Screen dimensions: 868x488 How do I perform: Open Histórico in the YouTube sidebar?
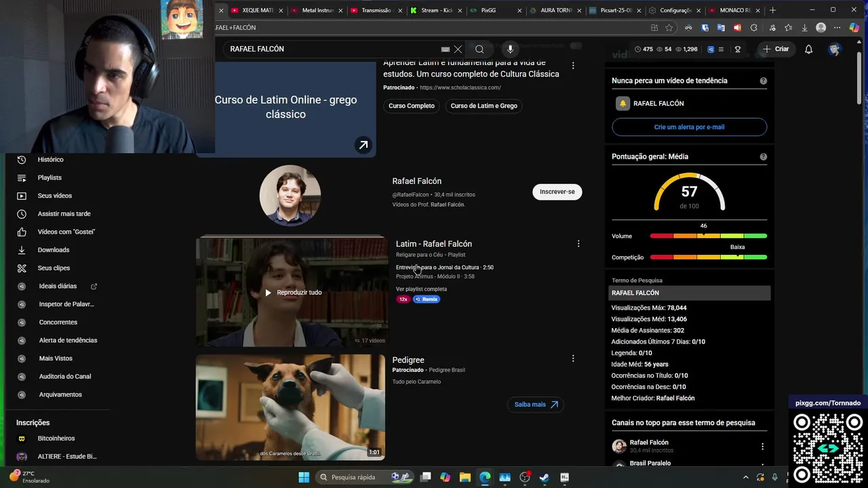tap(50, 160)
